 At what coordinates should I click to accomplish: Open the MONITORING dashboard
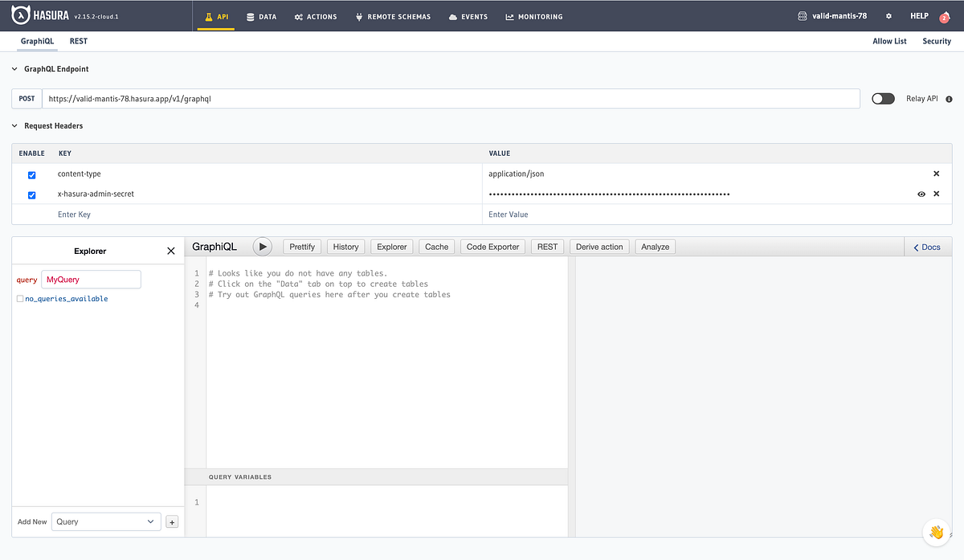533,16
